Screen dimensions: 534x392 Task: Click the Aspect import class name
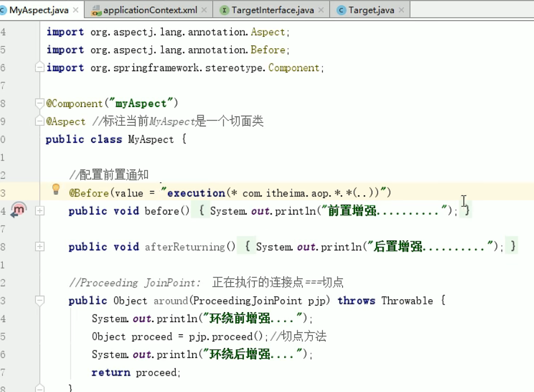(x=268, y=32)
